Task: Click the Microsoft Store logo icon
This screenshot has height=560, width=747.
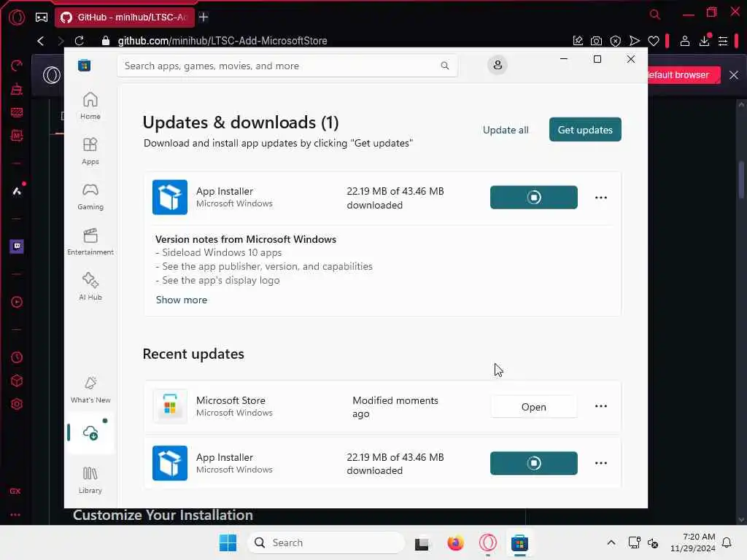Action: point(85,65)
